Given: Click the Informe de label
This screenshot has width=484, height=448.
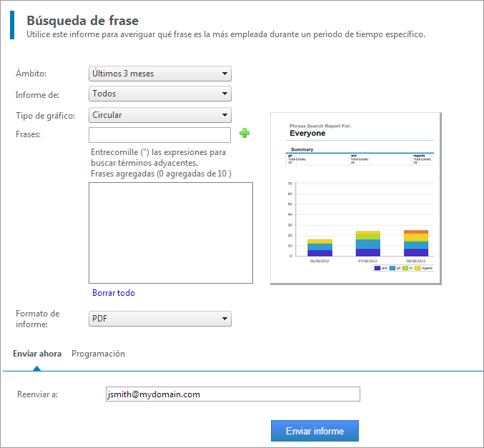Looking at the screenshot, I should (x=37, y=95).
